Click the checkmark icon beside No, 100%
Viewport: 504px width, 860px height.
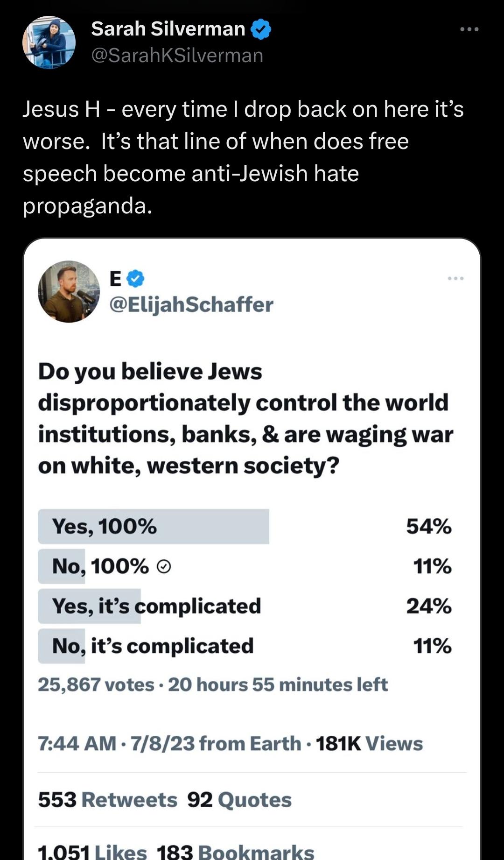coord(163,567)
